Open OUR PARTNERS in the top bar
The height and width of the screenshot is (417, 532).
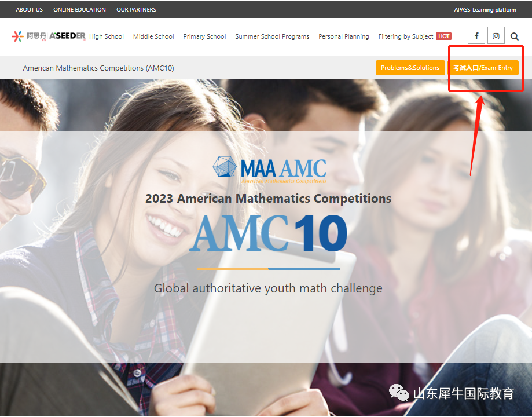coord(136,9)
